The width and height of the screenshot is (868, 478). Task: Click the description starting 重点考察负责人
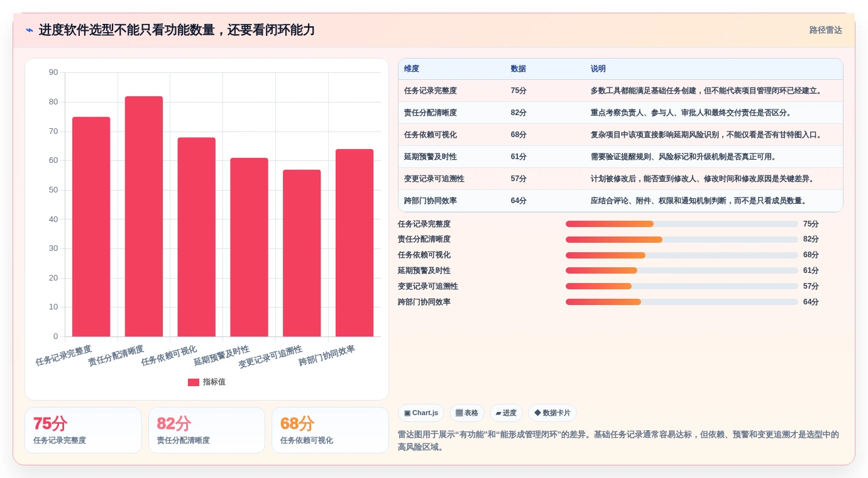coord(691,113)
